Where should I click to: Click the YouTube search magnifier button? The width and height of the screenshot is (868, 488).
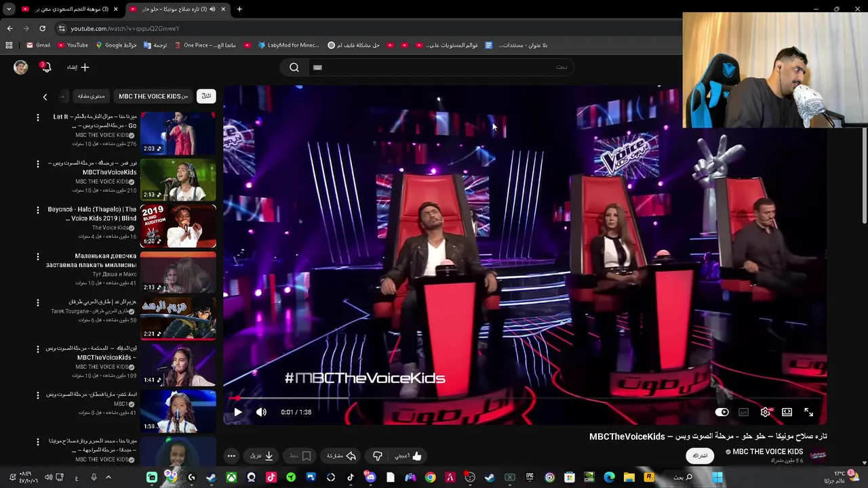(x=294, y=67)
